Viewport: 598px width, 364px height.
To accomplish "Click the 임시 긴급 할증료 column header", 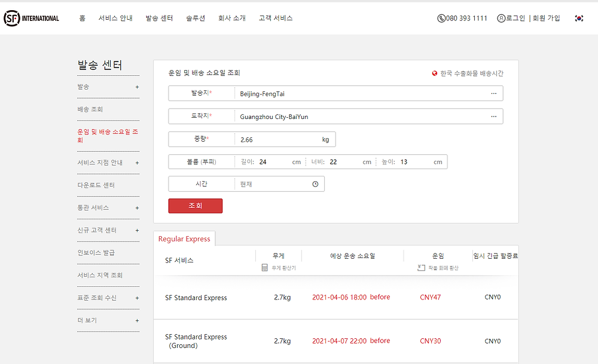I will [495, 256].
